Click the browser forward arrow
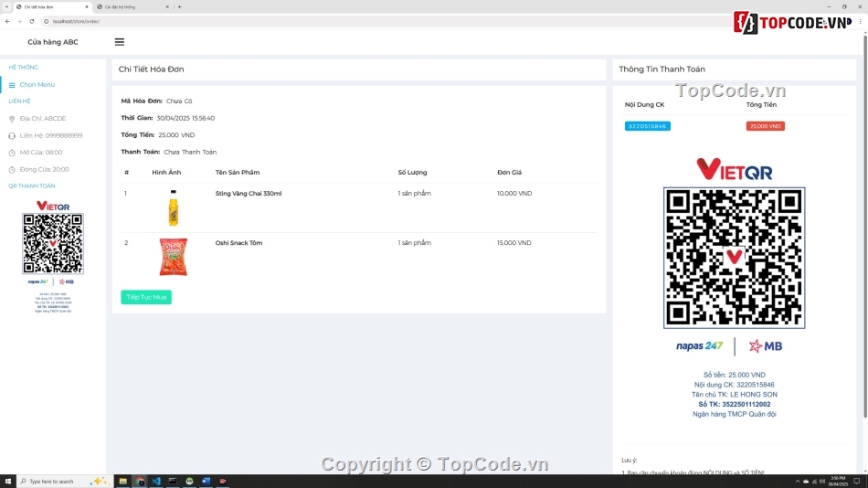868x488 pixels. pyautogui.click(x=19, y=21)
